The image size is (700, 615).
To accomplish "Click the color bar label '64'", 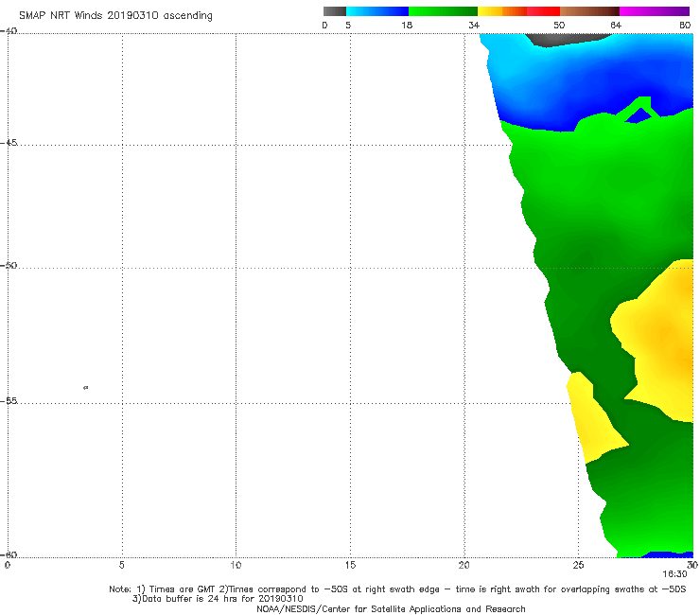I will (x=616, y=25).
